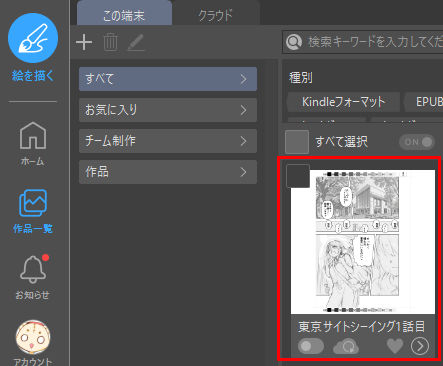The height and width of the screenshot is (366, 443).
Task: Open Notifications (お知らせ) bell icon
Action: 33,268
